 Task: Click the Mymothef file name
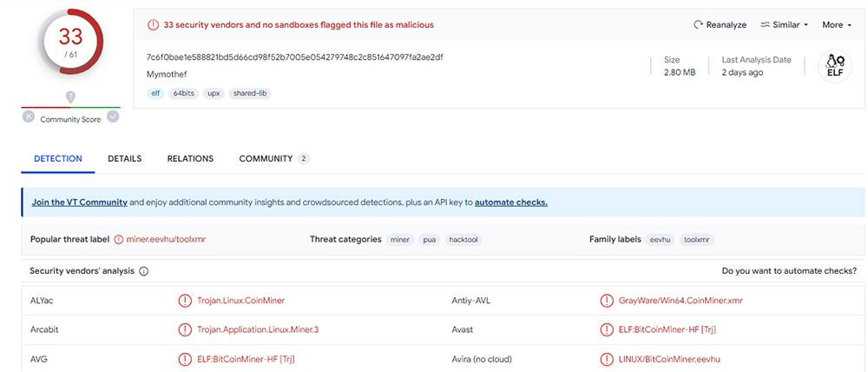(167, 74)
